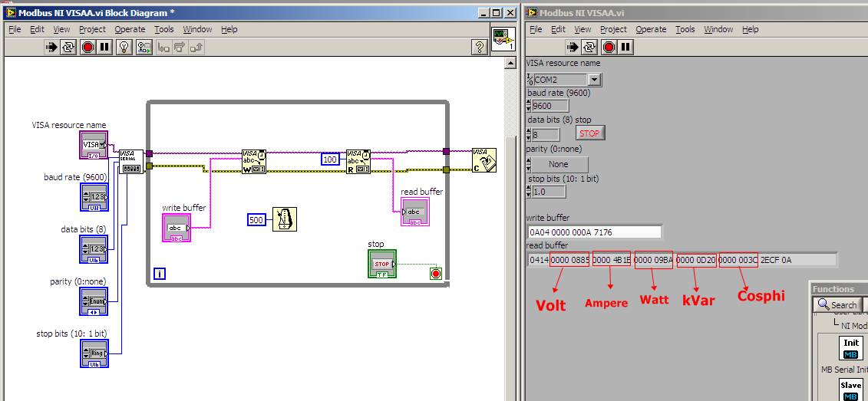Open Help menu in front panel window
The image size is (868, 401).
[x=750, y=29]
